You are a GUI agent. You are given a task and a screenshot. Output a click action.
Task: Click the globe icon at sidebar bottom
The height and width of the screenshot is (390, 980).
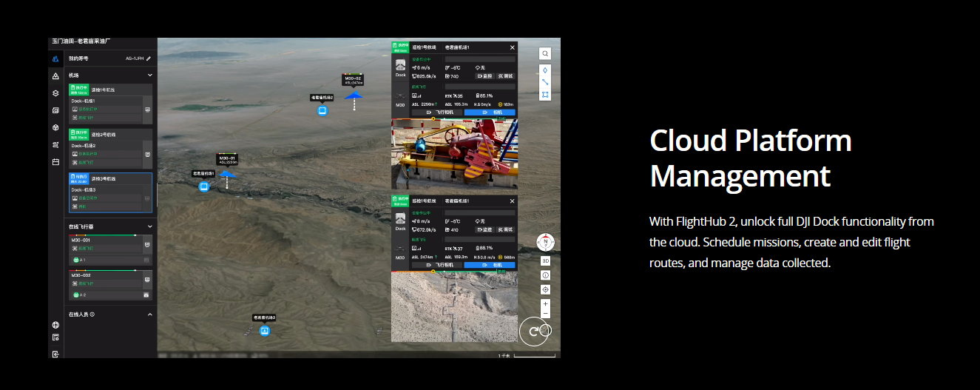tap(55, 325)
